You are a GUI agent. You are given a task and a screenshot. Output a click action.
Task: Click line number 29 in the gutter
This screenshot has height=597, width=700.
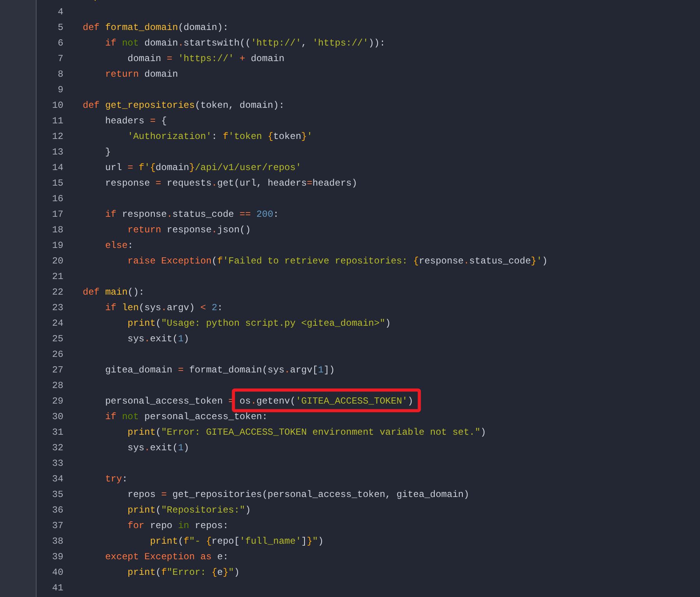coord(58,401)
